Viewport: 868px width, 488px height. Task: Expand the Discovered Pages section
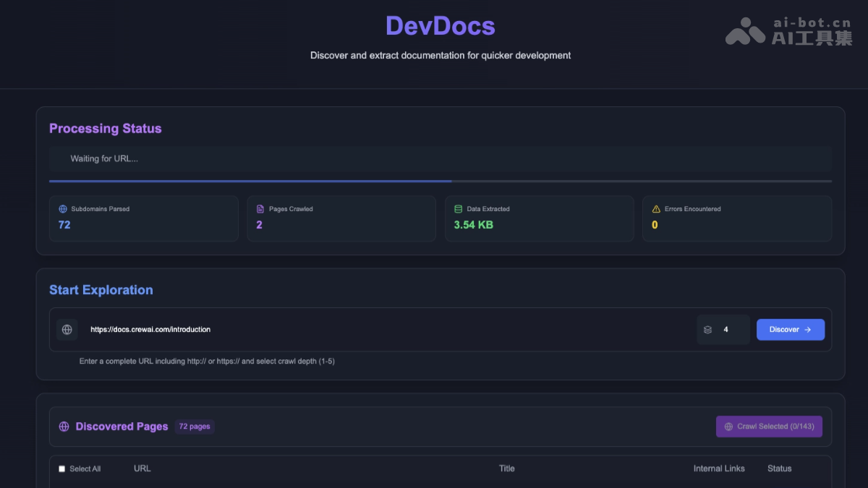tap(122, 427)
